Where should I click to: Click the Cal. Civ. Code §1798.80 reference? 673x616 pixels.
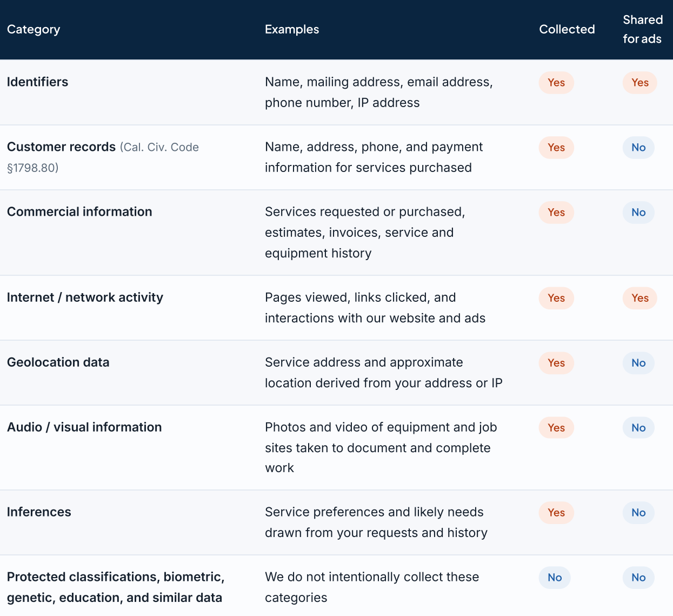103,157
